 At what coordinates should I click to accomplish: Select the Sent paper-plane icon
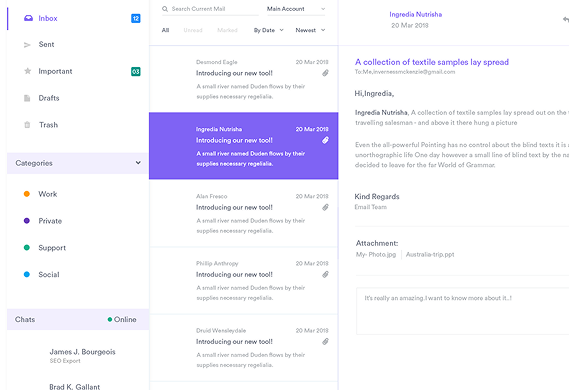pos(27,45)
